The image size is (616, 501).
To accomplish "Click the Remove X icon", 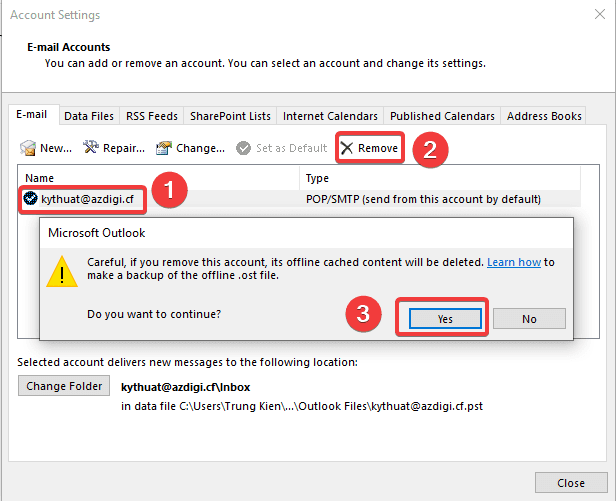I will tap(347, 148).
